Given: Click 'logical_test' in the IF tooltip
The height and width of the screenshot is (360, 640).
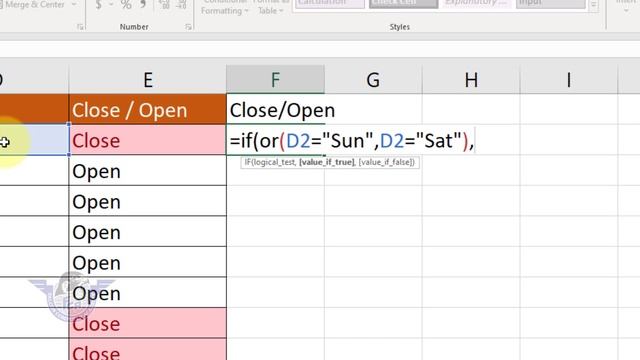Looking at the screenshot, I should pos(274,162).
